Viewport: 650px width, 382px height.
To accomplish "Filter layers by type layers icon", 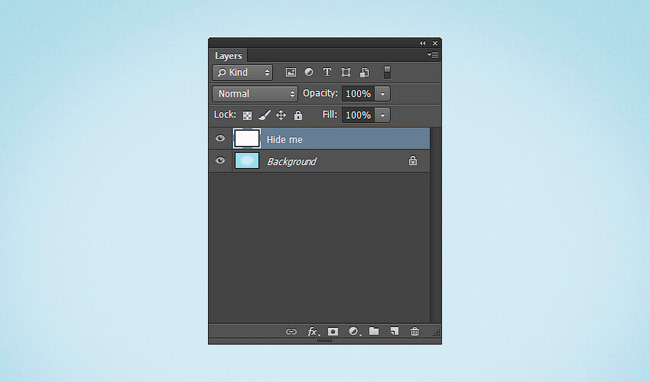I will (x=327, y=72).
